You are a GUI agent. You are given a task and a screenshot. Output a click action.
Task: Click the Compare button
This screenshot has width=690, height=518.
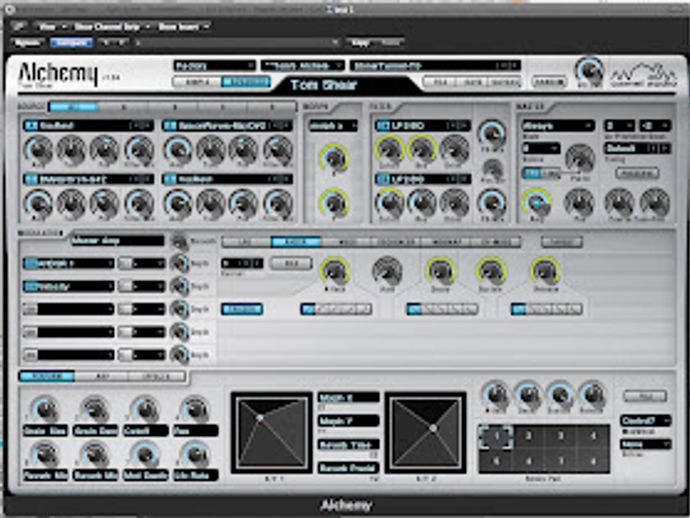point(71,43)
